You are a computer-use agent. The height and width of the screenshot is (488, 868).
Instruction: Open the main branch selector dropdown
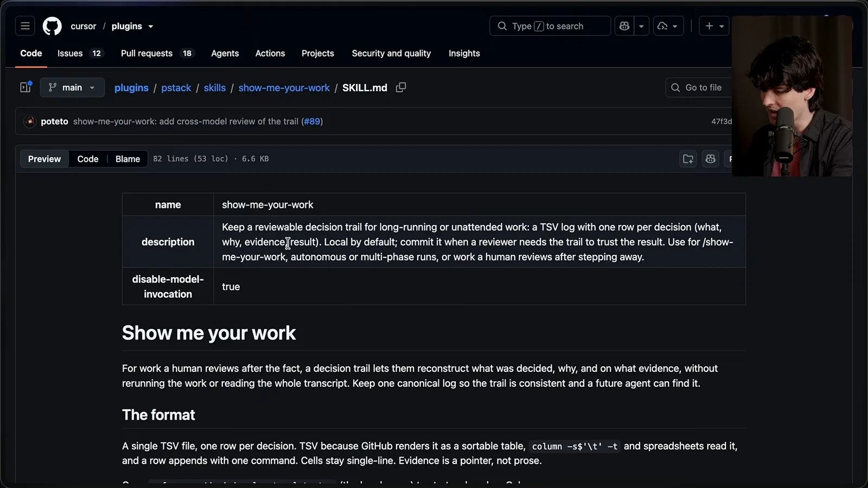point(72,87)
